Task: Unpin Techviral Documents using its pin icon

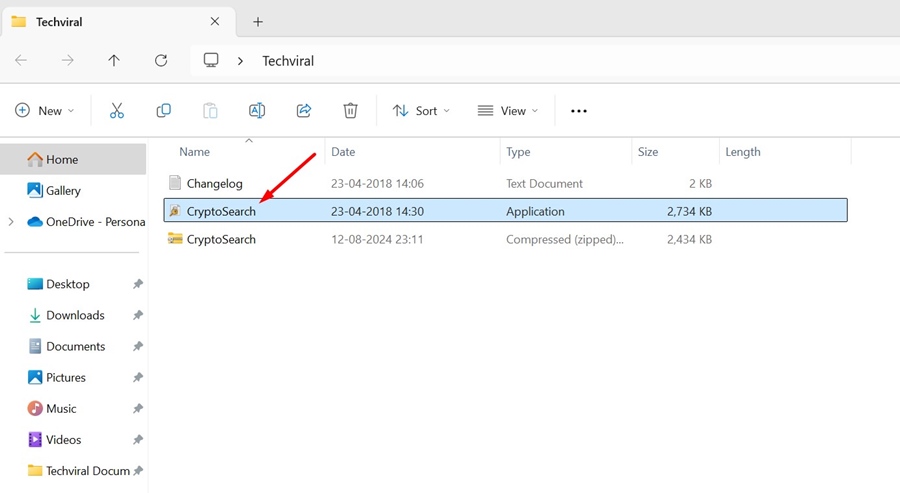Action: tap(138, 470)
